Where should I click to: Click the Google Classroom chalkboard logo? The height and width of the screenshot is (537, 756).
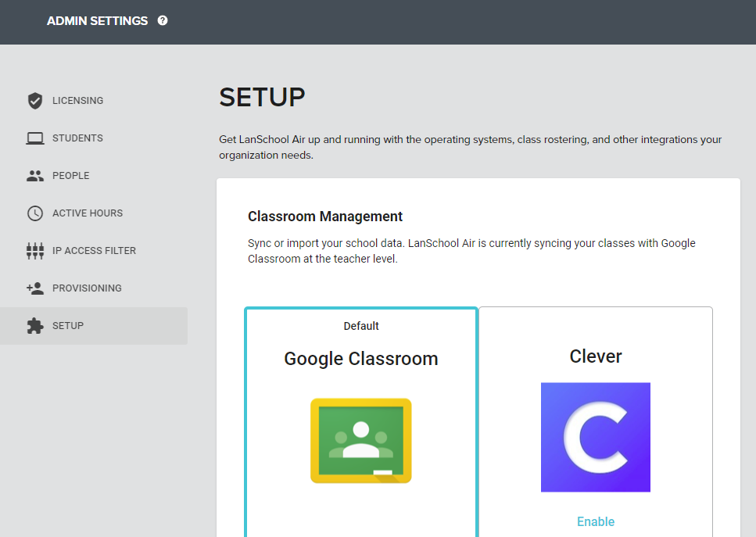(360, 441)
